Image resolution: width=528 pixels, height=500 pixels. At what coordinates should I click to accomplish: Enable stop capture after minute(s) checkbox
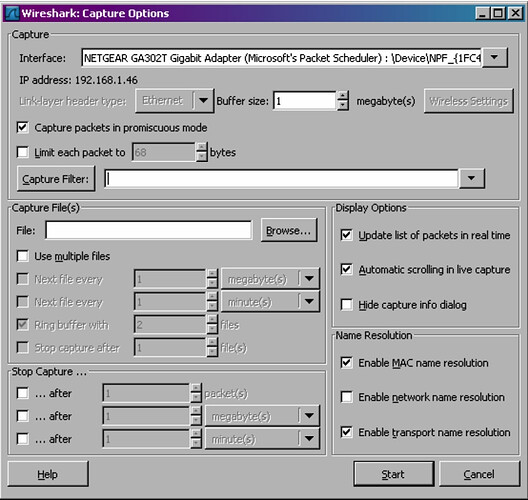(23, 439)
